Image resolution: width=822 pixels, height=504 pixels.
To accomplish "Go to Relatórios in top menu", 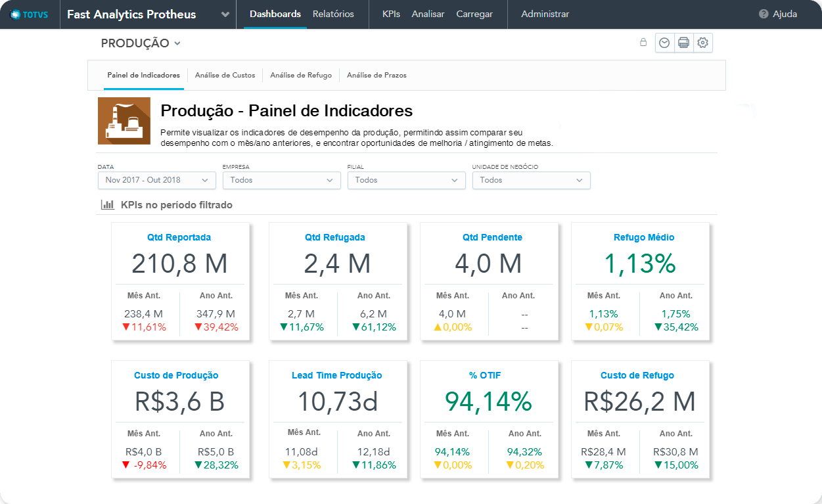I will coord(333,14).
